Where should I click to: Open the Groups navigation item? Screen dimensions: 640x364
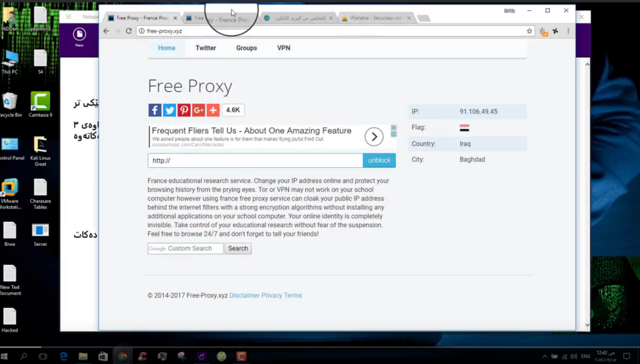(246, 48)
